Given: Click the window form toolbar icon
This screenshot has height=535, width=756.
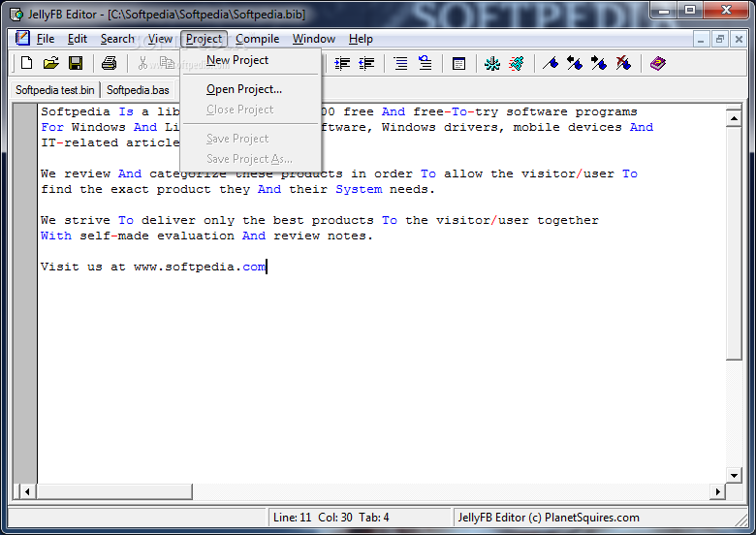Looking at the screenshot, I should (x=458, y=63).
